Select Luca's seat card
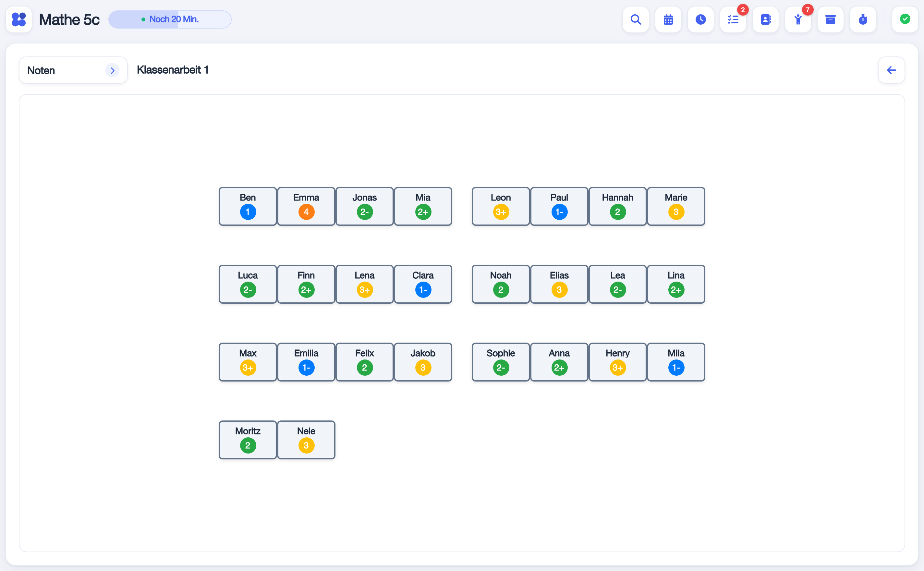Screen dimensions: 924x571 point(248,284)
